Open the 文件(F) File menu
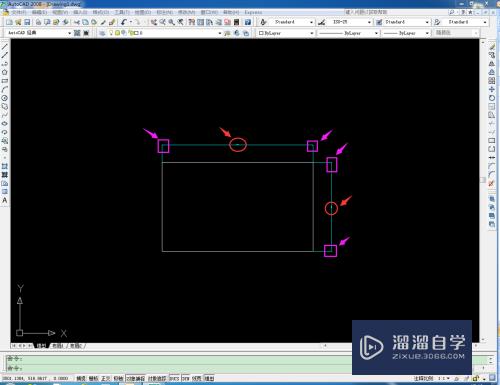The image size is (500, 385). (19, 12)
